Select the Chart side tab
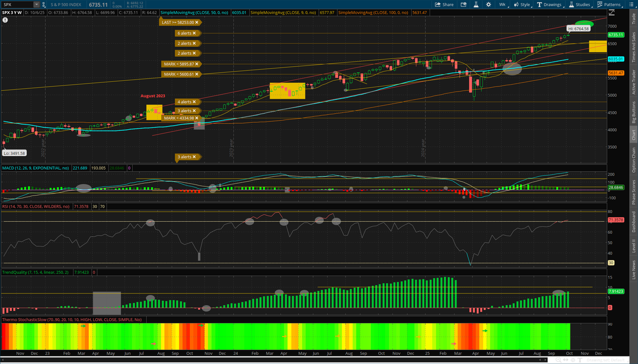Image resolution: width=638 pixels, height=364 pixels. 633,134
